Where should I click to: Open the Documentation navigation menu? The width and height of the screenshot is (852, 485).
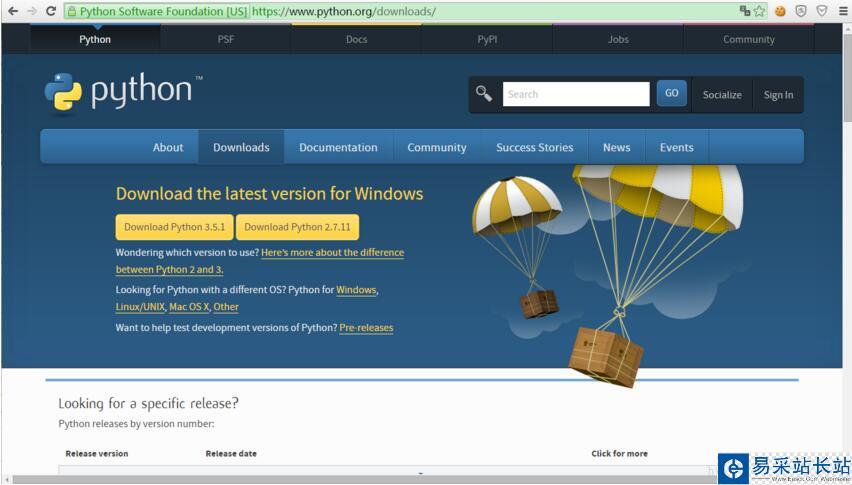point(338,147)
